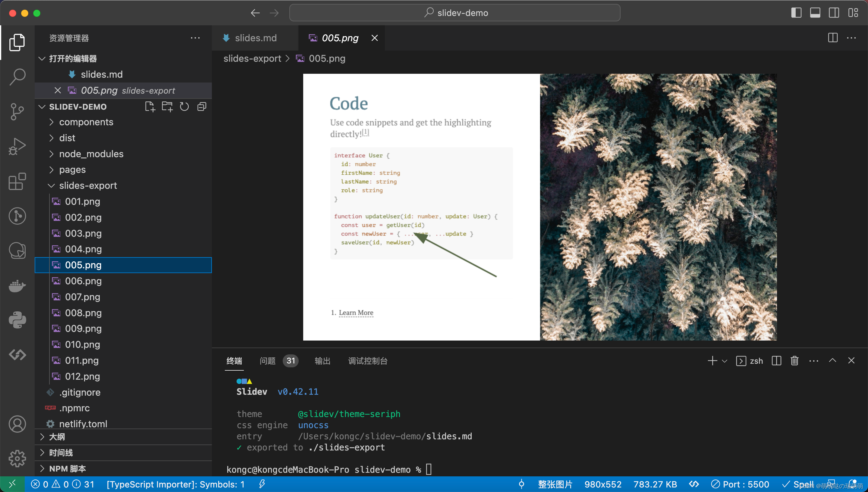Open 008.png in file tree
The image size is (868, 492).
83,313
